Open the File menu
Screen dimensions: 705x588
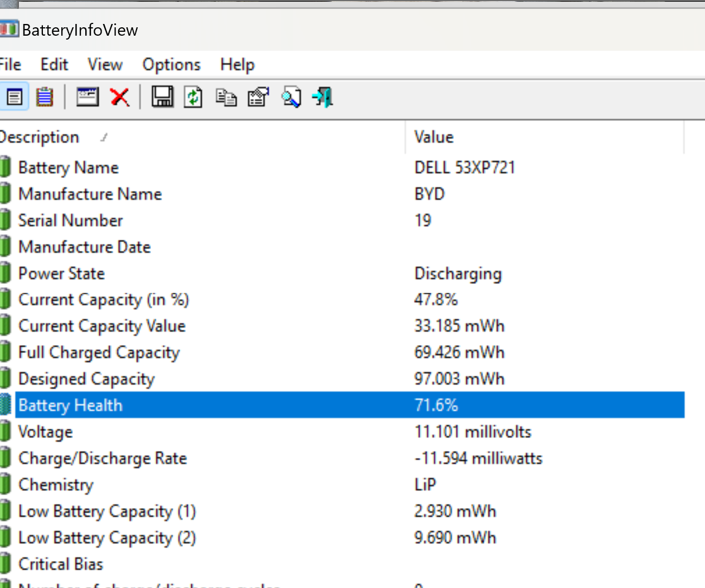point(10,65)
